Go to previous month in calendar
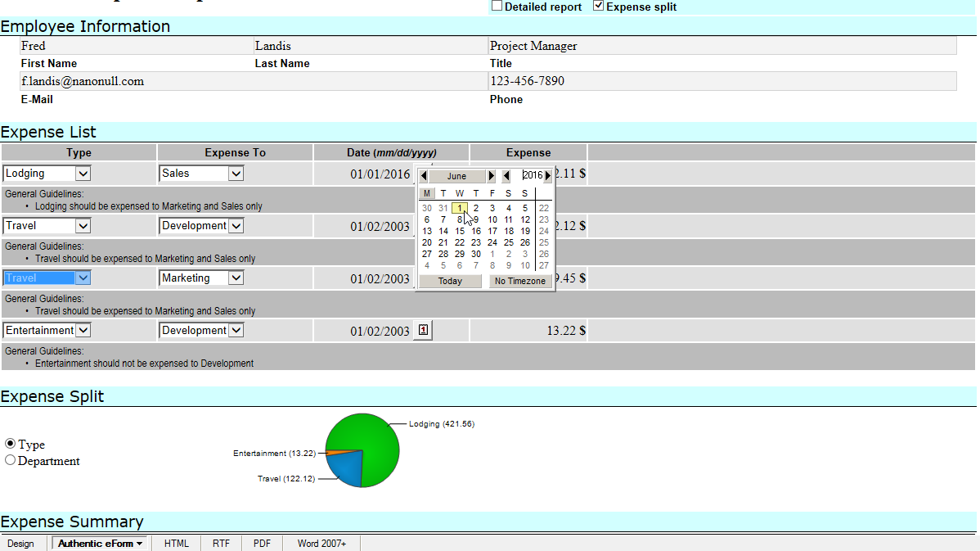 424,176
